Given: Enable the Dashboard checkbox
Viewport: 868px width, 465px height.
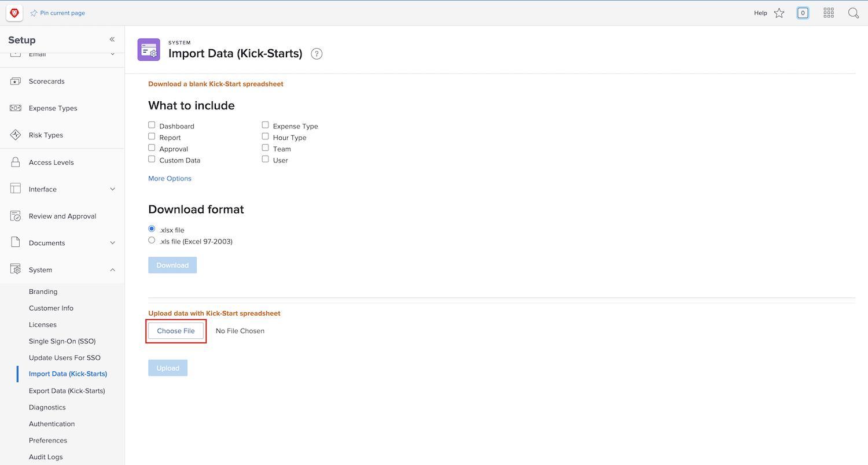Looking at the screenshot, I should pos(152,125).
